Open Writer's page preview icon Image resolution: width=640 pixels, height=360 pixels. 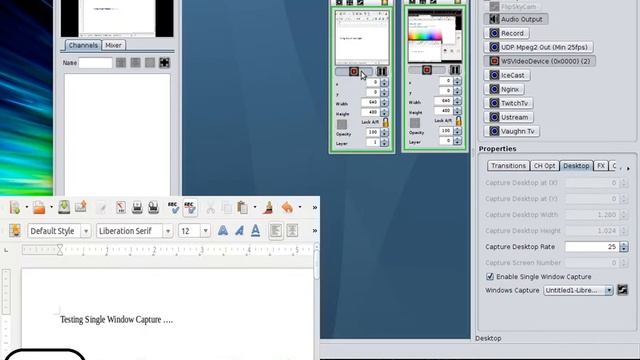(x=153, y=208)
